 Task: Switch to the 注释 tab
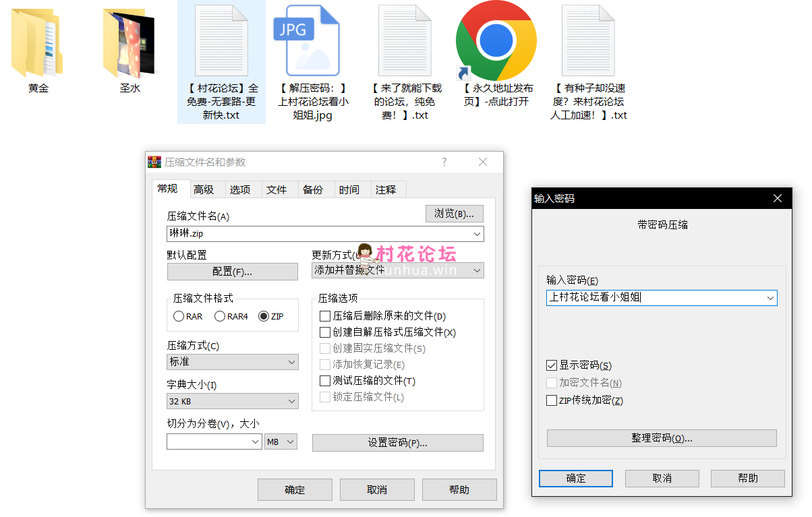click(x=387, y=189)
